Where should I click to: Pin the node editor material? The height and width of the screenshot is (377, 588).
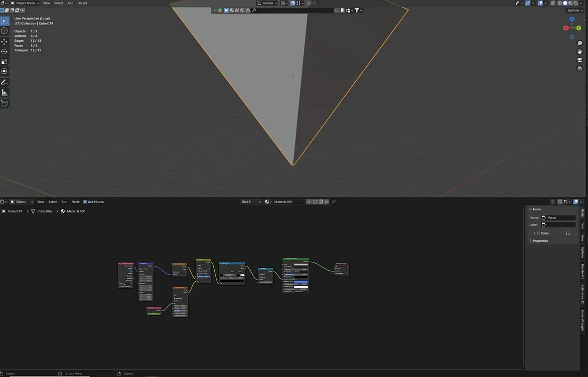pyautogui.click(x=333, y=202)
